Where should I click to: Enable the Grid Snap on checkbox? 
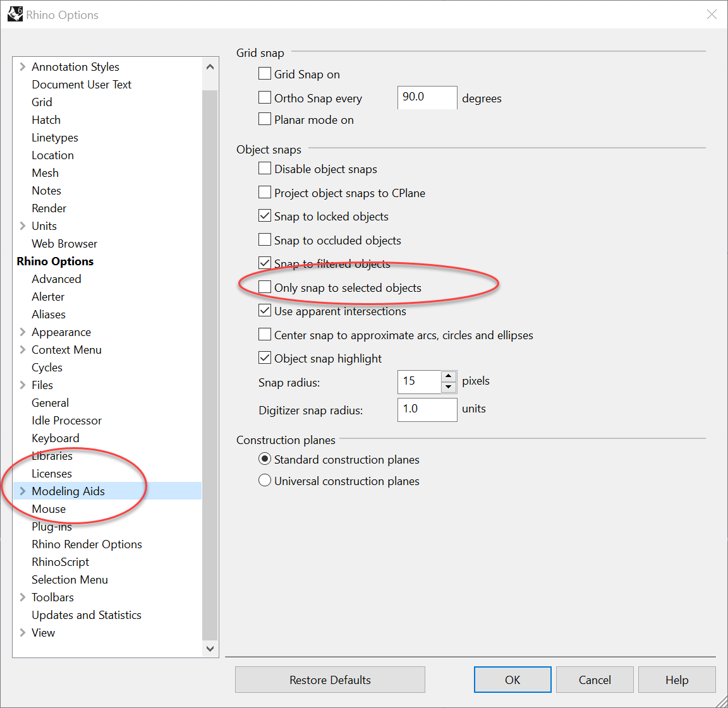pyautogui.click(x=265, y=74)
